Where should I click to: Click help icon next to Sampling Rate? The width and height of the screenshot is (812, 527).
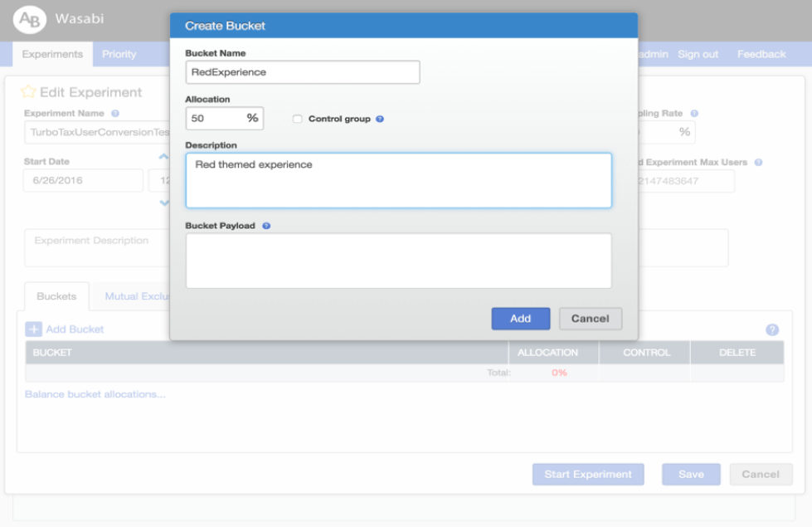(x=694, y=113)
